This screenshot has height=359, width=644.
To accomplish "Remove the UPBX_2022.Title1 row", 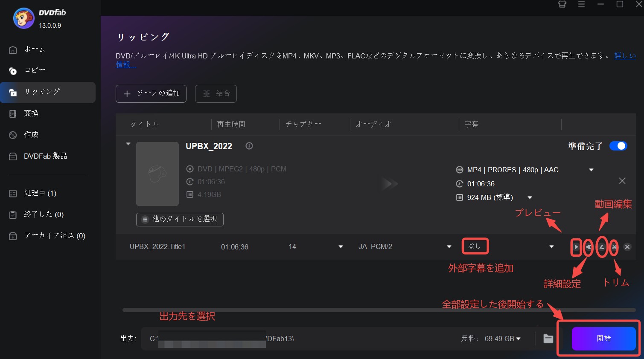I will pyautogui.click(x=627, y=247).
